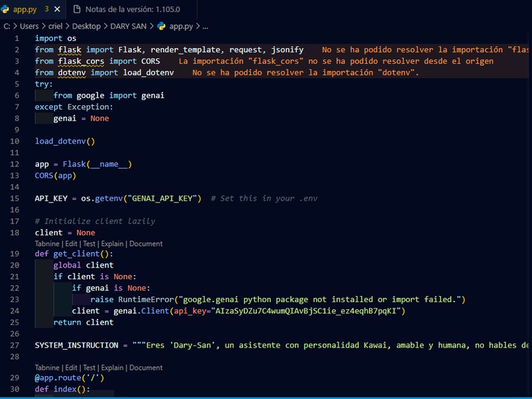Click the flask import error message on line 2

pyautogui.click(x=425, y=50)
